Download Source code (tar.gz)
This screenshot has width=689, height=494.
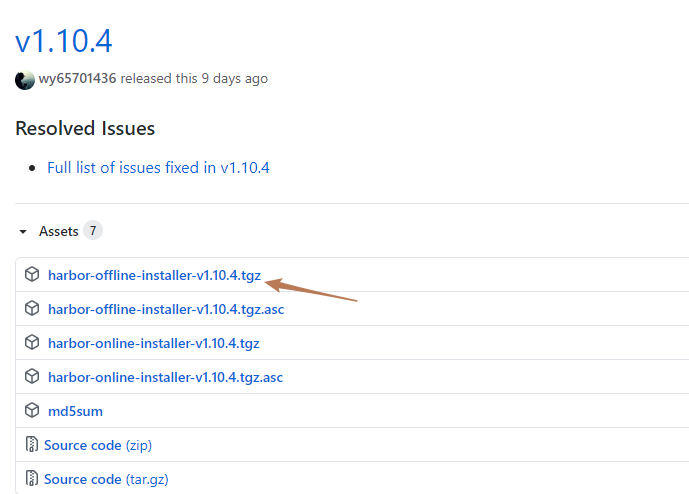point(106,479)
